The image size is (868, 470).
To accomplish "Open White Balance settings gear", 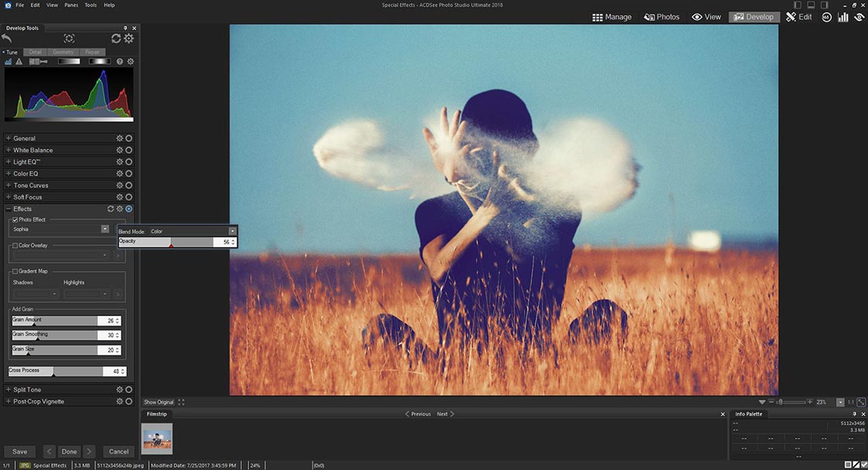I will pos(120,150).
